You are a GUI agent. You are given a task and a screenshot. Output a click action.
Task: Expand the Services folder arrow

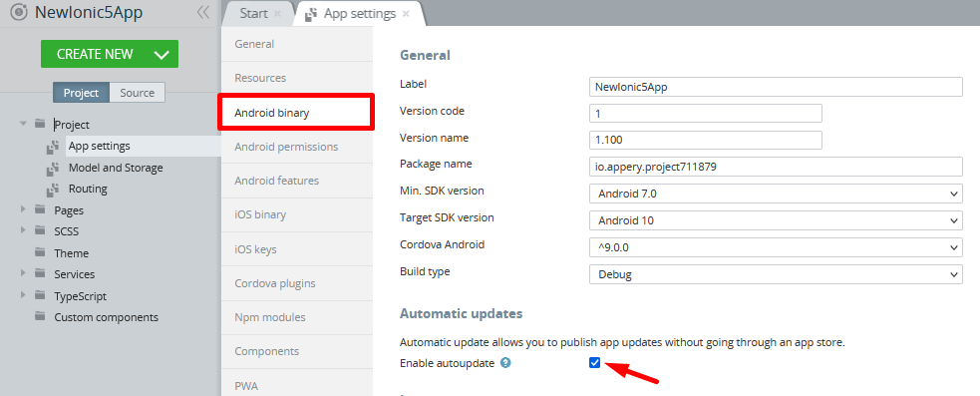pos(23,273)
